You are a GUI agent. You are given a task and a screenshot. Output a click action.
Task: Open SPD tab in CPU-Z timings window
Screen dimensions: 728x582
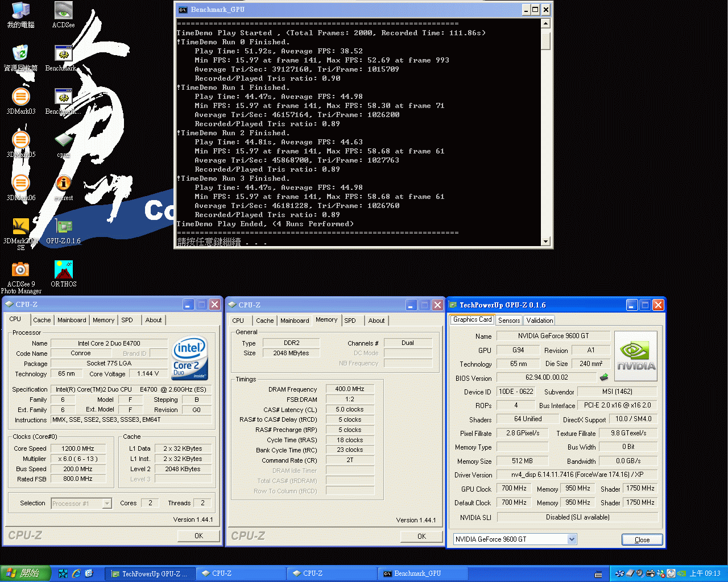click(x=350, y=321)
